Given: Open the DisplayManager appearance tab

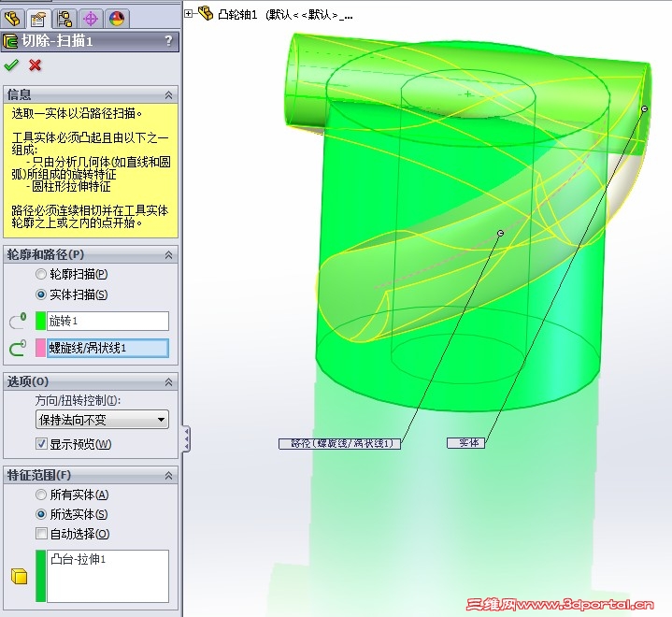Looking at the screenshot, I should click(117, 19).
